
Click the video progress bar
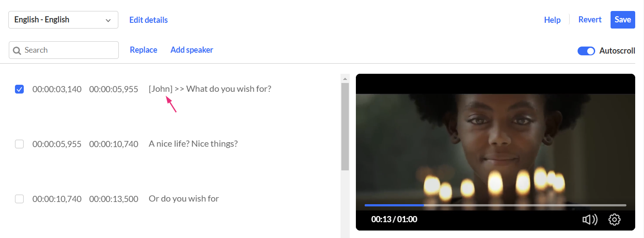pyautogui.click(x=495, y=205)
